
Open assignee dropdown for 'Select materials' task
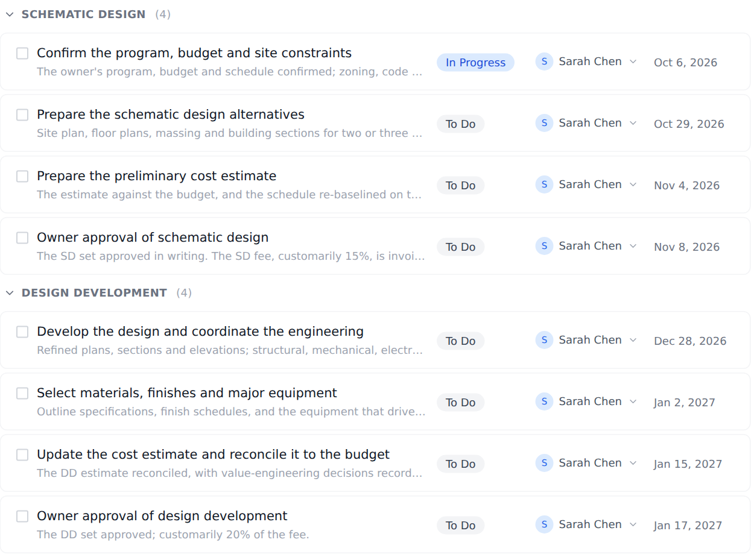pos(633,401)
